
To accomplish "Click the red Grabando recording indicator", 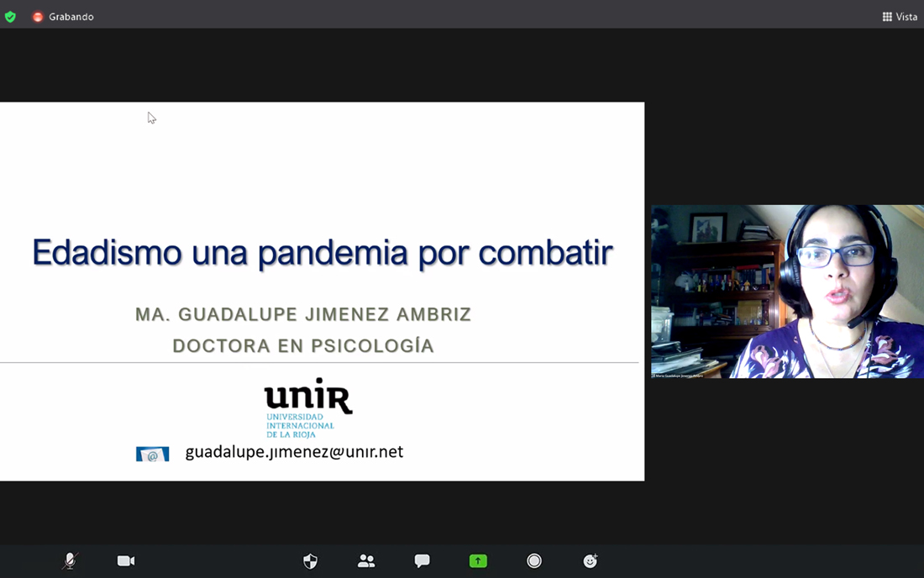I will pos(38,17).
